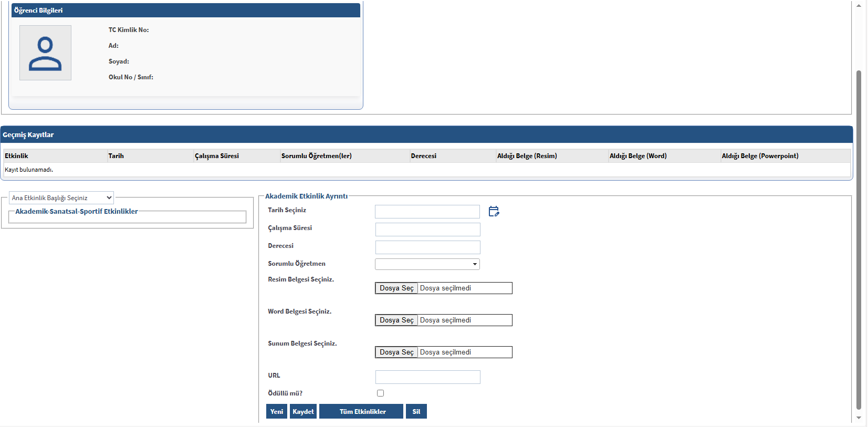Choose file for Resim Belgesi

click(396, 288)
